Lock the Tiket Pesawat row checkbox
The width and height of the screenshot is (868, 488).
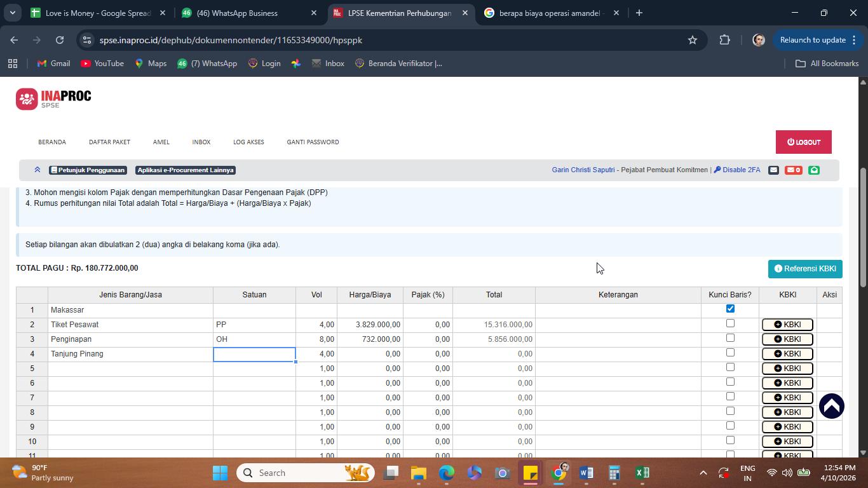(x=730, y=323)
